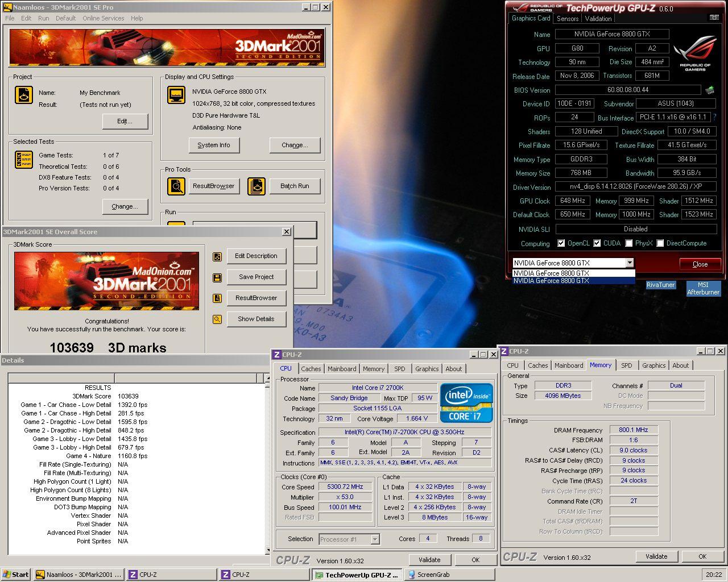Click the Driver Version field in GPU-Z
Viewport: 728px width, 582px height.
click(635, 187)
